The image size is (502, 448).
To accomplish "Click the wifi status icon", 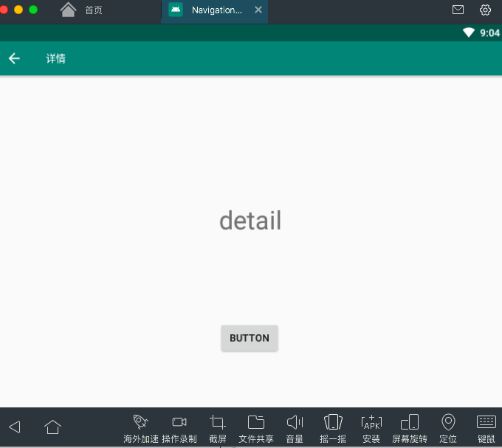I will [468, 32].
